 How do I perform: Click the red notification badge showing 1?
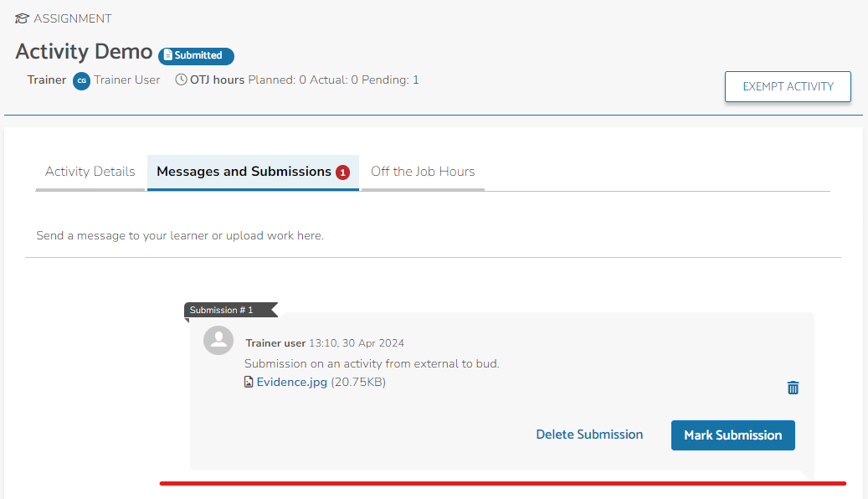pos(342,172)
